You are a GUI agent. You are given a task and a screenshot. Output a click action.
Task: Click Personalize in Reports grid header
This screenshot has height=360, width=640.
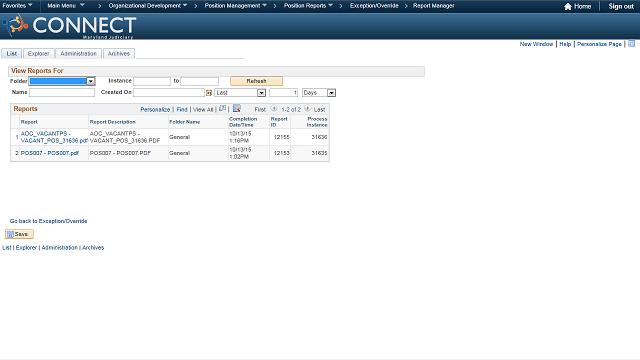(x=155, y=109)
